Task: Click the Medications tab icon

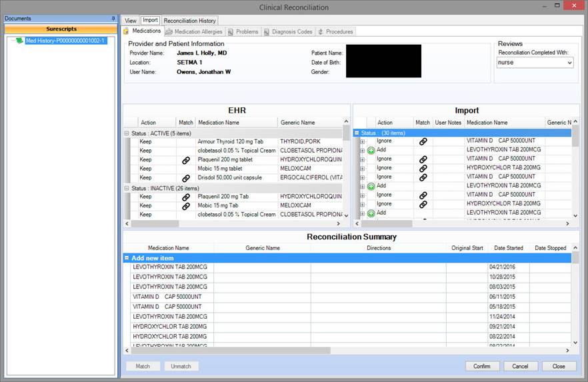Action: tap(126, 31)
